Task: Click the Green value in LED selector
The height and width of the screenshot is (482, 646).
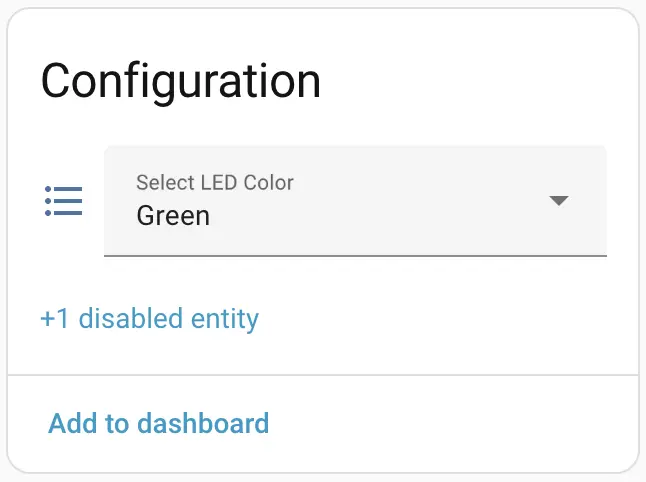Action: pos(173,215)
